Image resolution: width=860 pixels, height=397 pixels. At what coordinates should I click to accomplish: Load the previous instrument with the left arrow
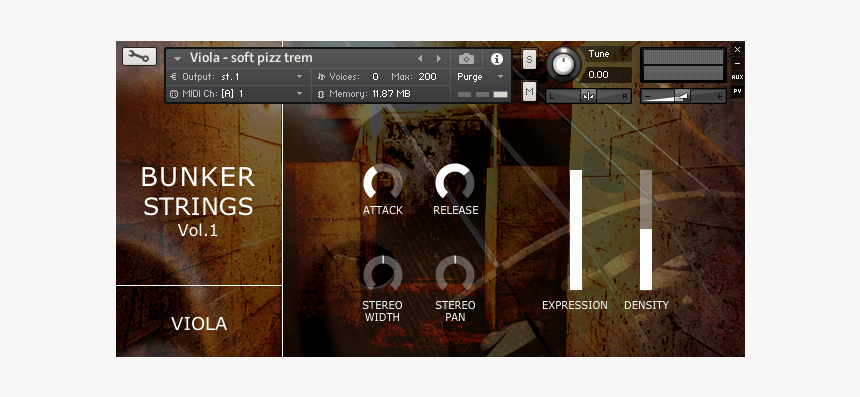point(420,59)
